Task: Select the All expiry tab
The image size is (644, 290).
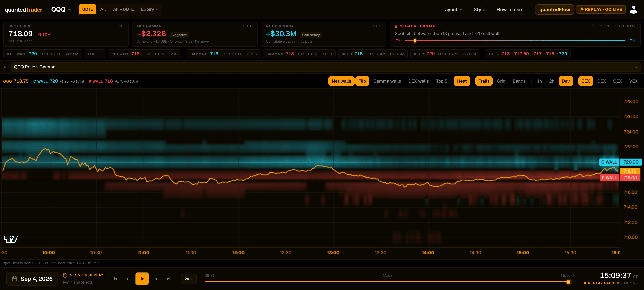Action: pos(103,9)
